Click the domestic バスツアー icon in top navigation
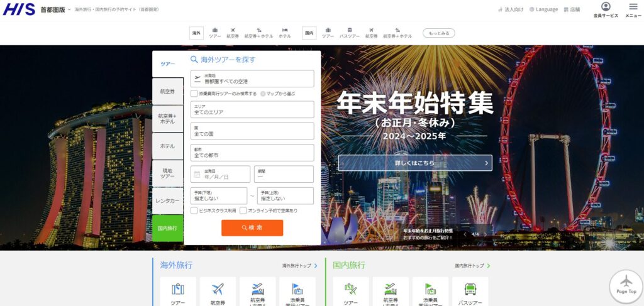The height and width of the screenshot is (306, 644). (x=350, y=33)
